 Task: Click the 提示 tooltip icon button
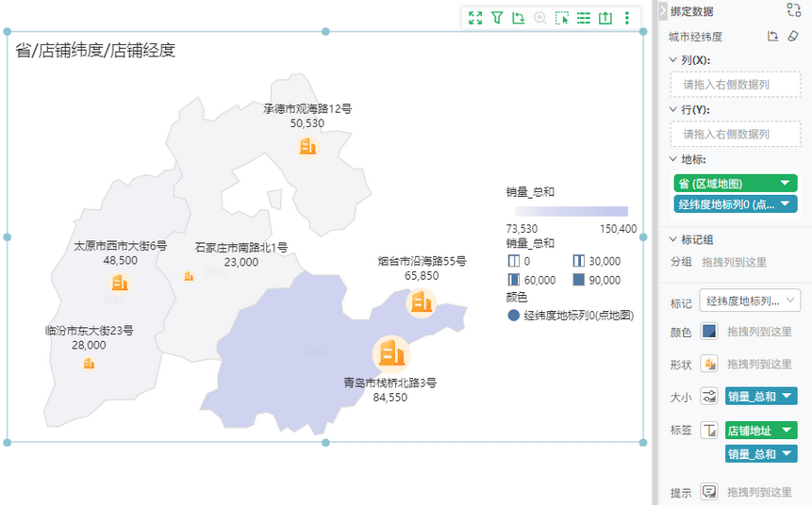(709, 492)
